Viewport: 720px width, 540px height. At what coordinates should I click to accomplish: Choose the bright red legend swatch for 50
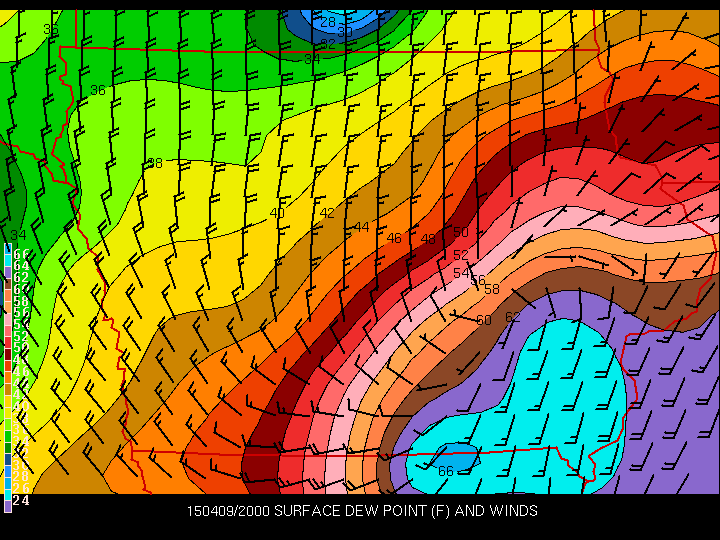(8, 343)
